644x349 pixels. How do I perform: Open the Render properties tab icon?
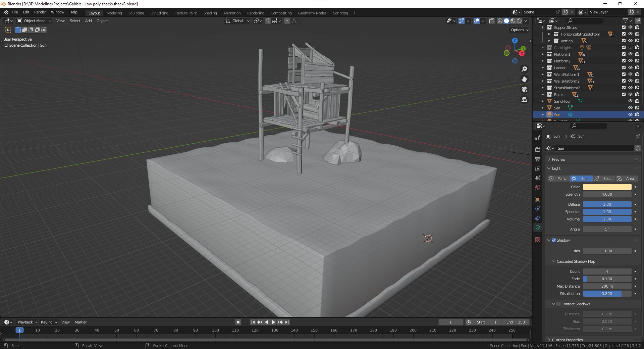click(x=538, y=149)
